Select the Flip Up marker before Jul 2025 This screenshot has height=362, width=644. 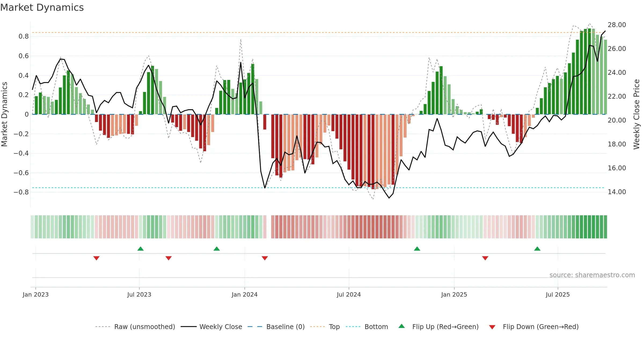tap(537, 249)
